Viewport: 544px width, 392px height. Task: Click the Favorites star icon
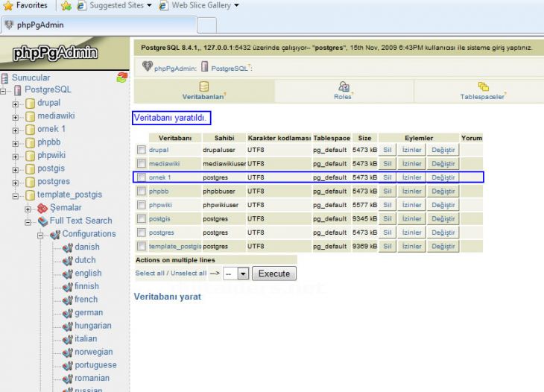pyautogui.click(x=8, y=5)
